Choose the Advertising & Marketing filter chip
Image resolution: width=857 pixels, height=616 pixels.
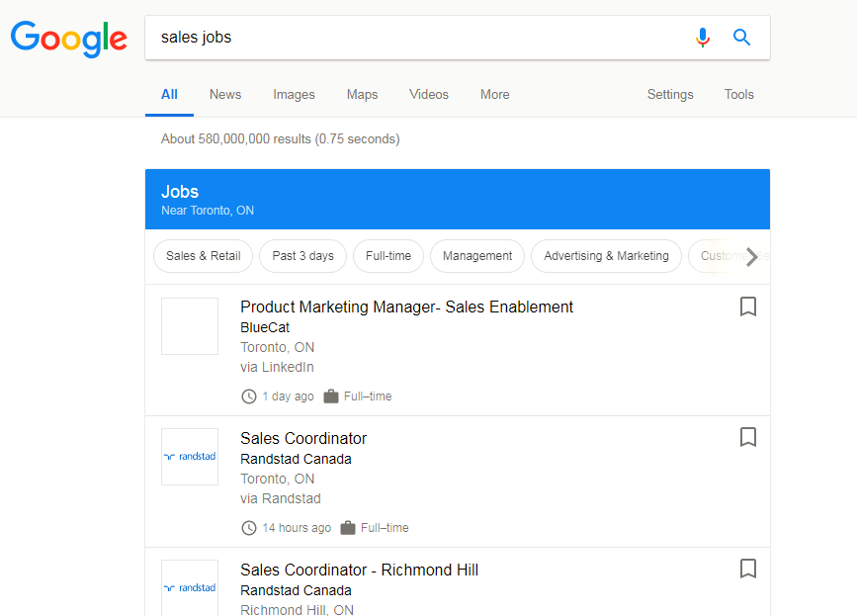(x=607, y=256)
